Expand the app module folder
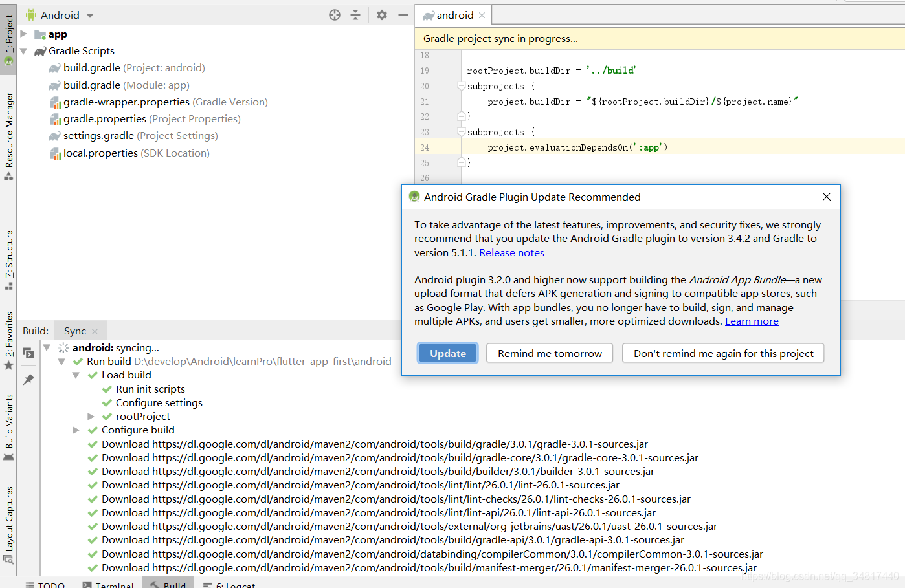 click(x=23, y=34)
